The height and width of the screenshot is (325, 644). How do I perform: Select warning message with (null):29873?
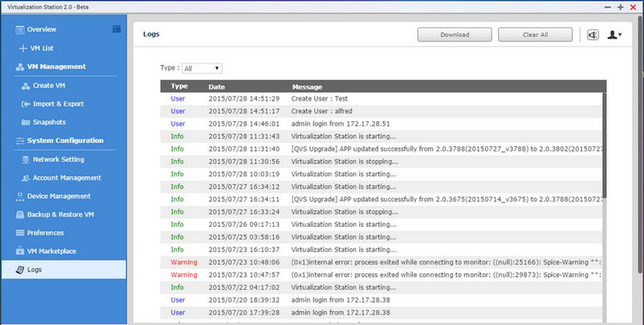(x=446, y=275)
